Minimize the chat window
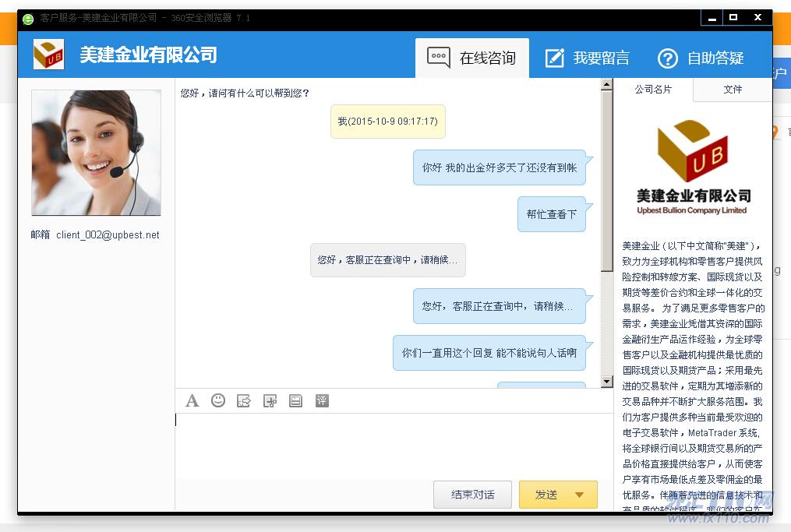This screenshot has height=532, width=791. (712, 18)
